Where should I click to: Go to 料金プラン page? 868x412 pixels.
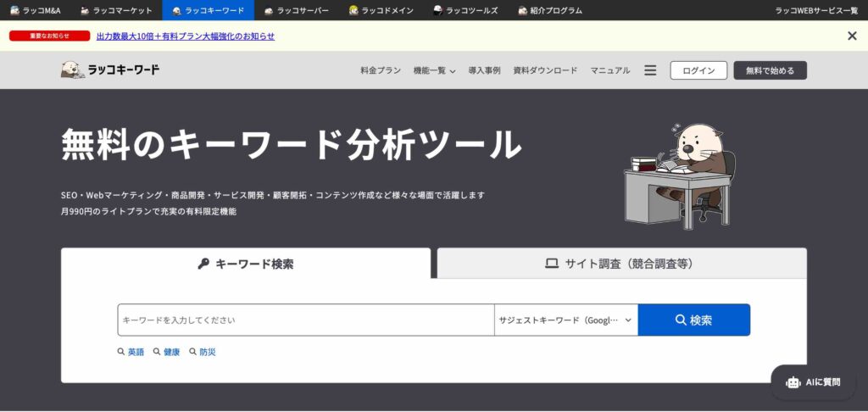pyautogui.click(x=381, y=70)
